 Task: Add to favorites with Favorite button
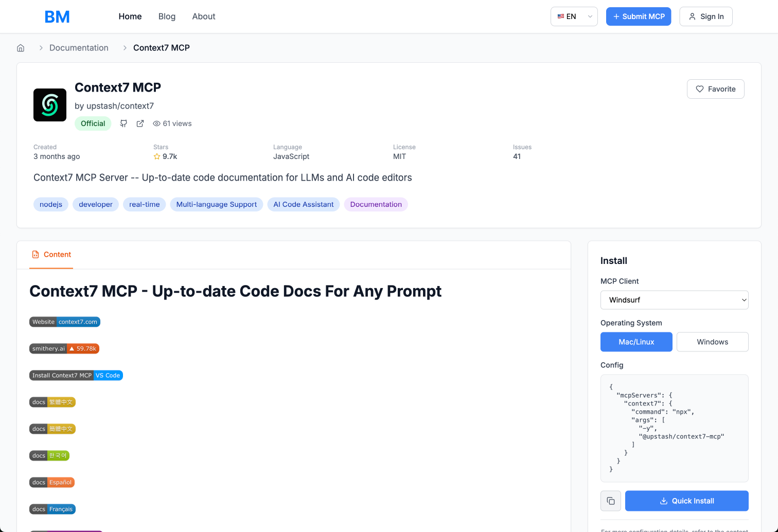[716, 89]
